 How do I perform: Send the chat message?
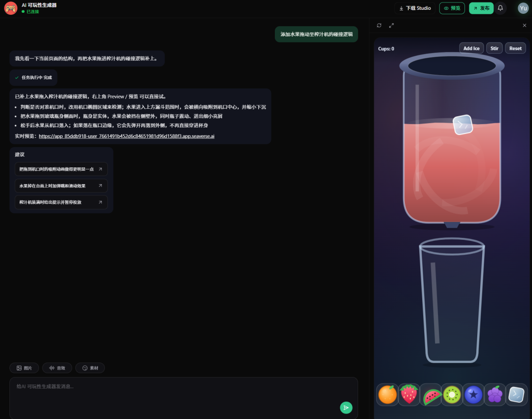click(x=346, y=408)
